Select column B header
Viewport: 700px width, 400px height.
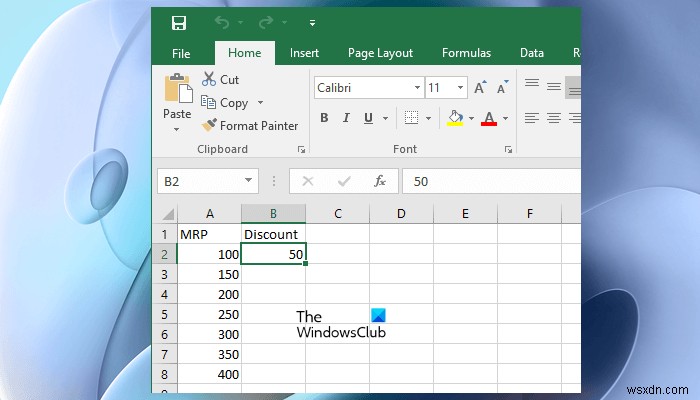coord(273,214)
